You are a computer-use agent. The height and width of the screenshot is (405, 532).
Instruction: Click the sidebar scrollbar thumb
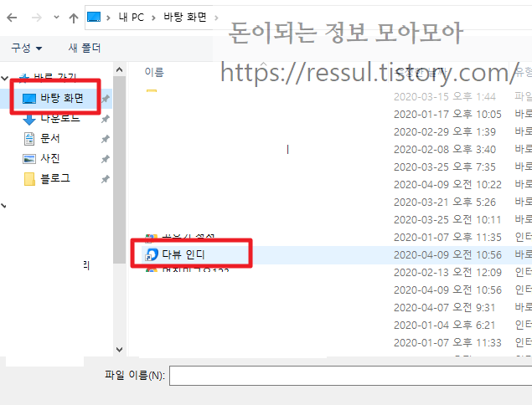[119, 170]
